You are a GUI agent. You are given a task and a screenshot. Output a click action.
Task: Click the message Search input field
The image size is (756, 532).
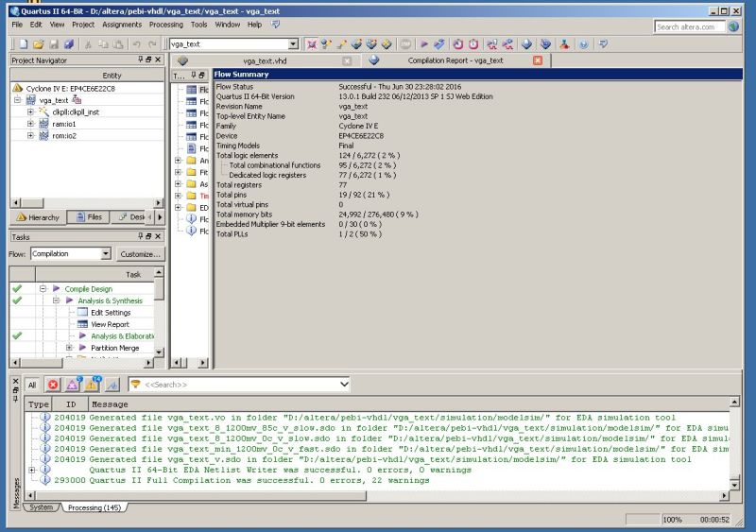point(240,385)
